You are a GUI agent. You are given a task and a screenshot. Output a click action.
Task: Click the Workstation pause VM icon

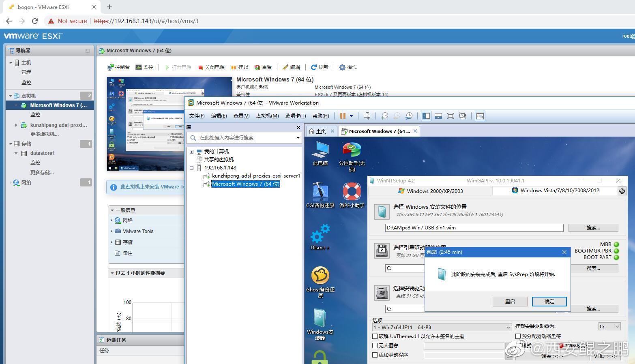click(x=343, y=116)
